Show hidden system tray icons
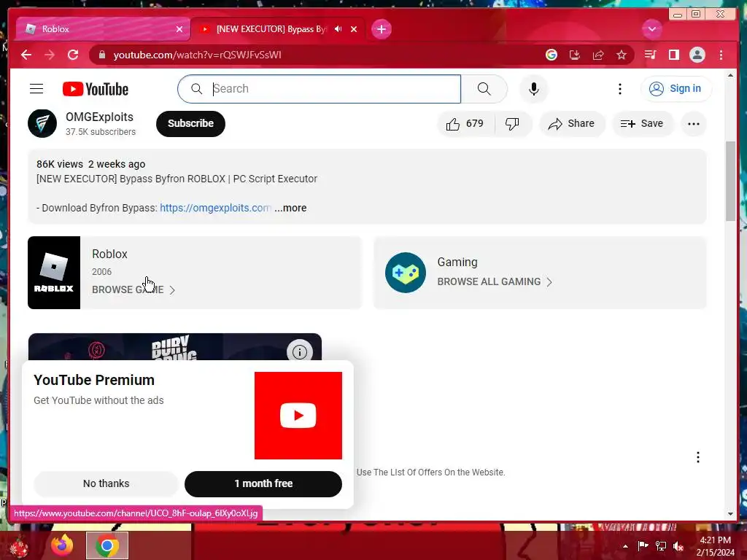 [625, 546]
